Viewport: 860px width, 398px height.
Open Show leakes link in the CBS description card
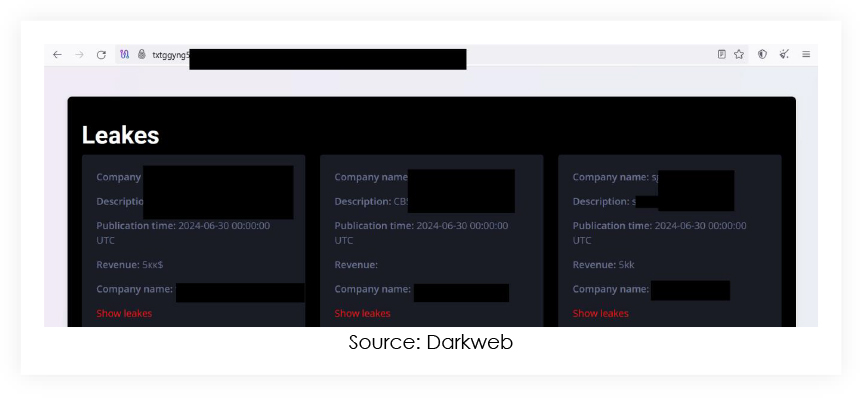(363, 313)
